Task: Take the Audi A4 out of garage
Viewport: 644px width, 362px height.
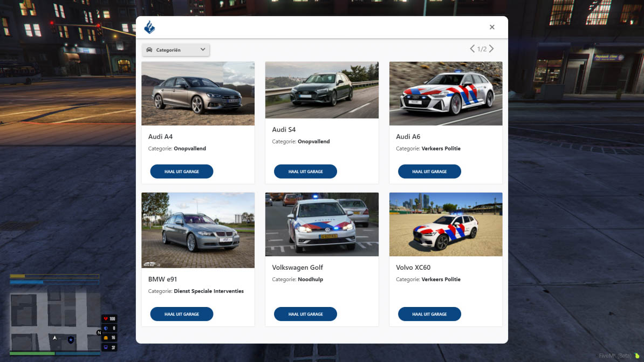Action: pyautogui.click(x=182, y=172)
